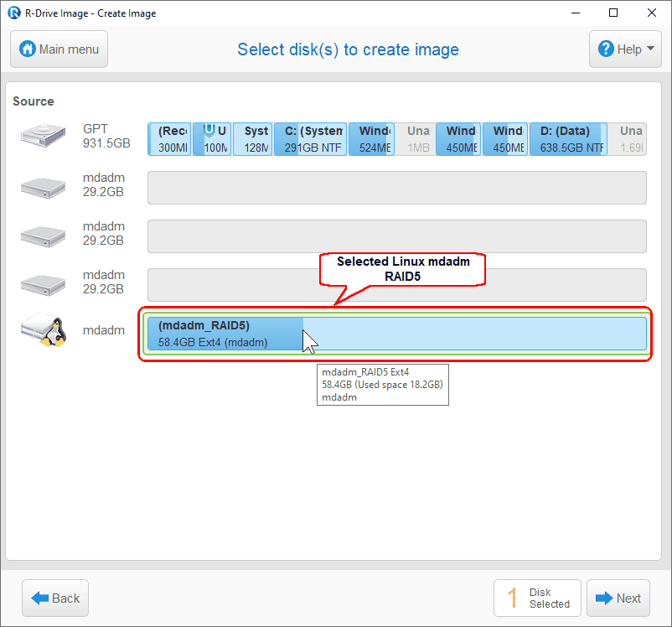672x627 pixels.
Task: Click the Source heading
Action: pyautogui.click(x=34, y=101)
